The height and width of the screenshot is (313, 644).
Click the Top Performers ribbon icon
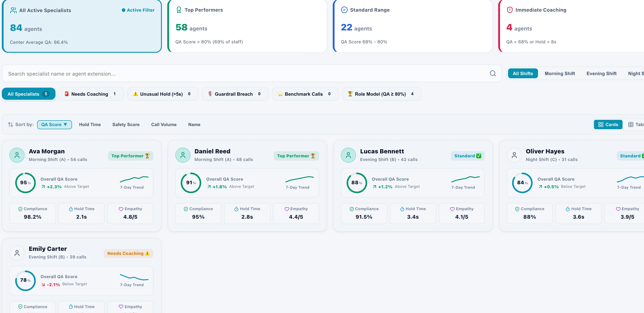(x=179, y=10)
